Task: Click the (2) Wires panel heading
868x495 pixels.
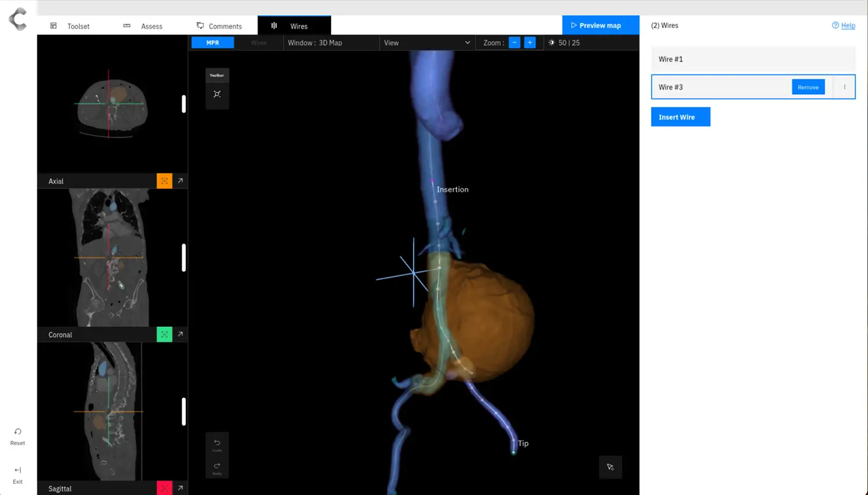Action: point(664,25)
